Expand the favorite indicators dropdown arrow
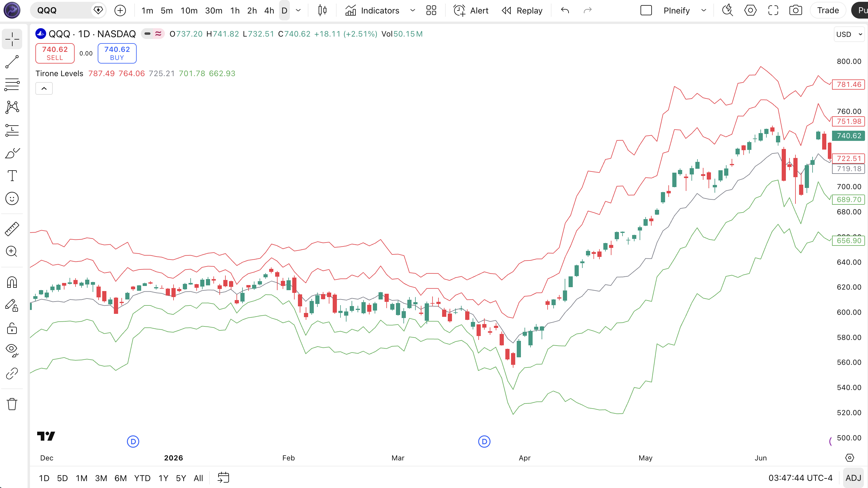 pos(412,10)
